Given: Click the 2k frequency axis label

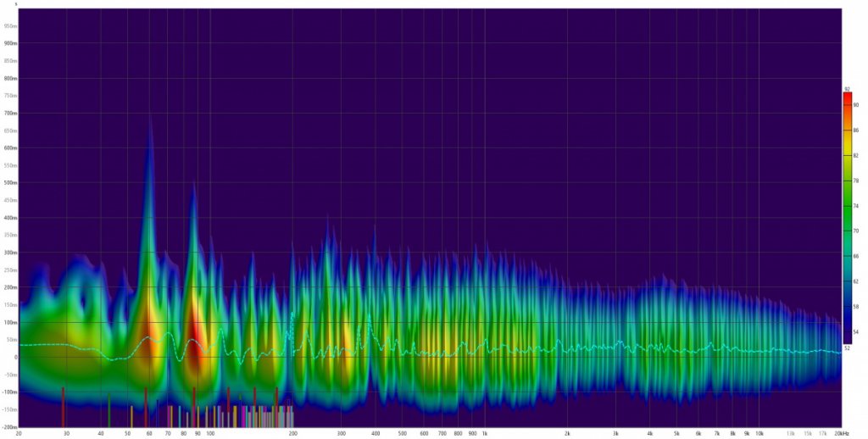Looking at the screenshot, I should [x=567, y=433].
